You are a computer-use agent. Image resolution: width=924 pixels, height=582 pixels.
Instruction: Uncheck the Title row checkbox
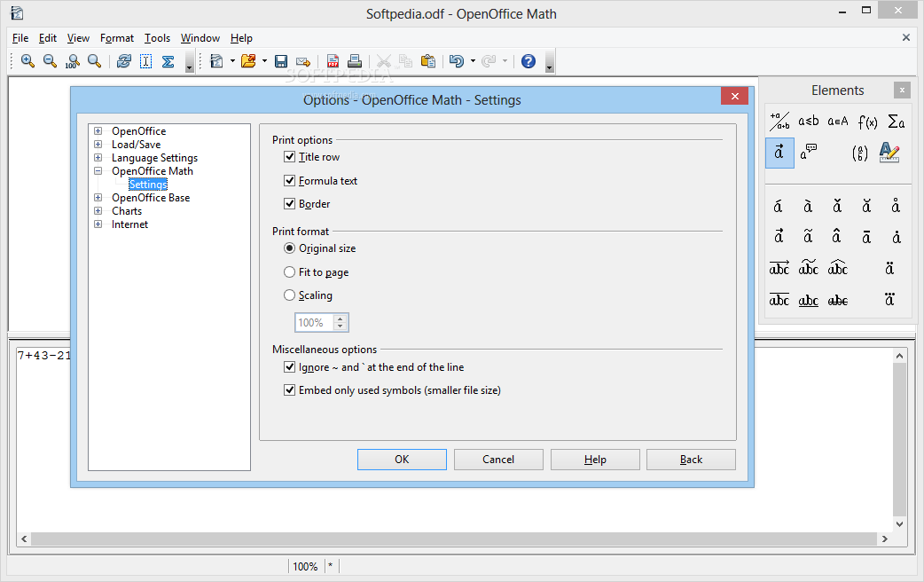[x=289, y=157]
